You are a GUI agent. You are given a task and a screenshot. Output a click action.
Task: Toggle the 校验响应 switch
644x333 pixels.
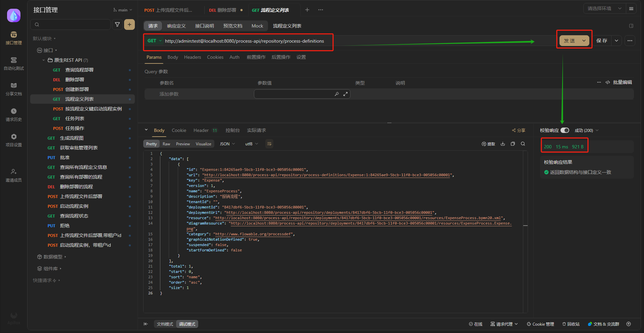565,130
